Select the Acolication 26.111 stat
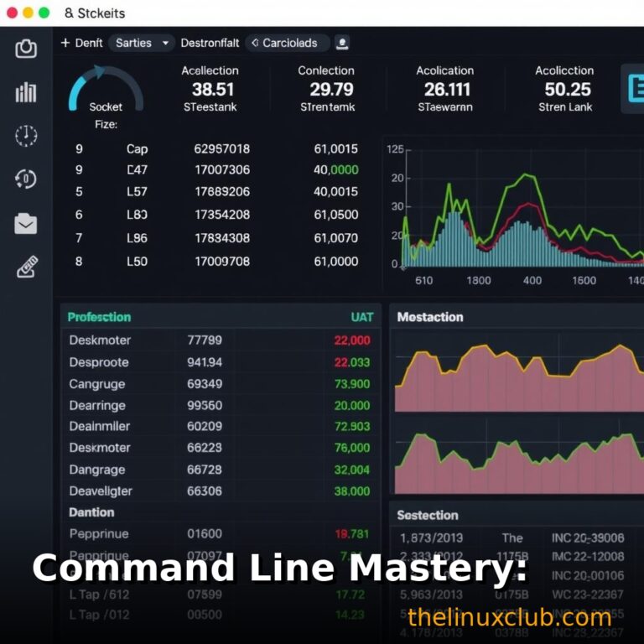Image resolution: width=644 pixels, height=644 pixels. [445, 89]
